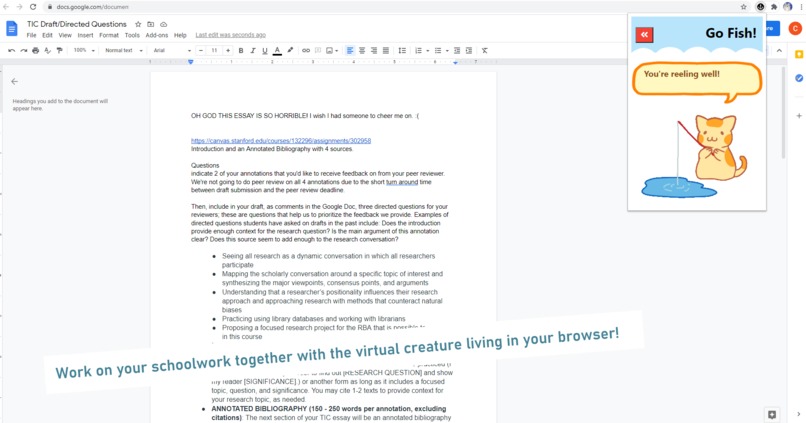Screen dimensions: 806x423
Task: Add a comment from toolbar
Action: click(318, 50)
